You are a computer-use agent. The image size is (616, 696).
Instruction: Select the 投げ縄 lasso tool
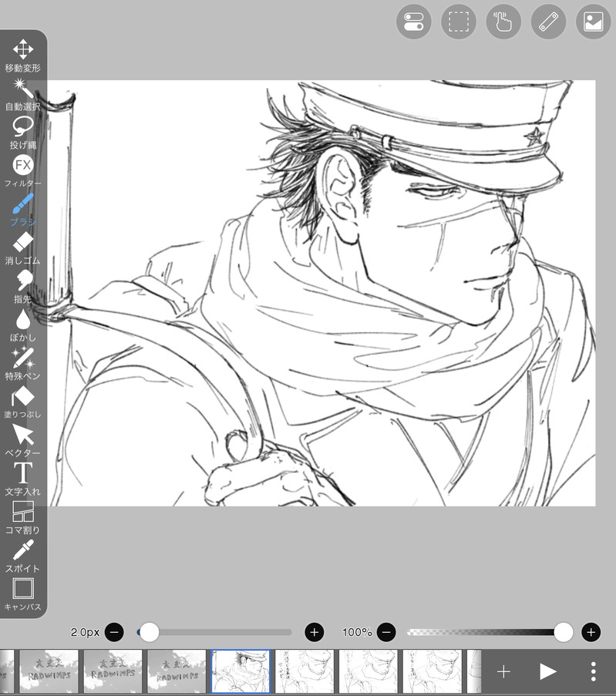[22, 133]
